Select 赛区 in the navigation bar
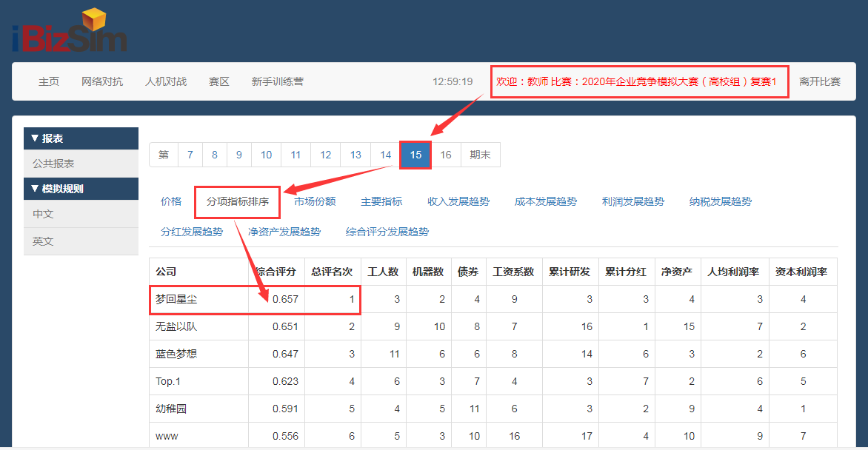This screenshot has width=868, height=450. 218,81
